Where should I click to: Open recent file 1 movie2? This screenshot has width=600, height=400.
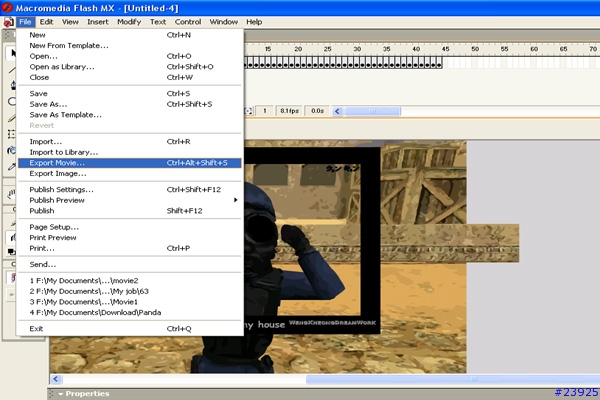pos(130,281)
